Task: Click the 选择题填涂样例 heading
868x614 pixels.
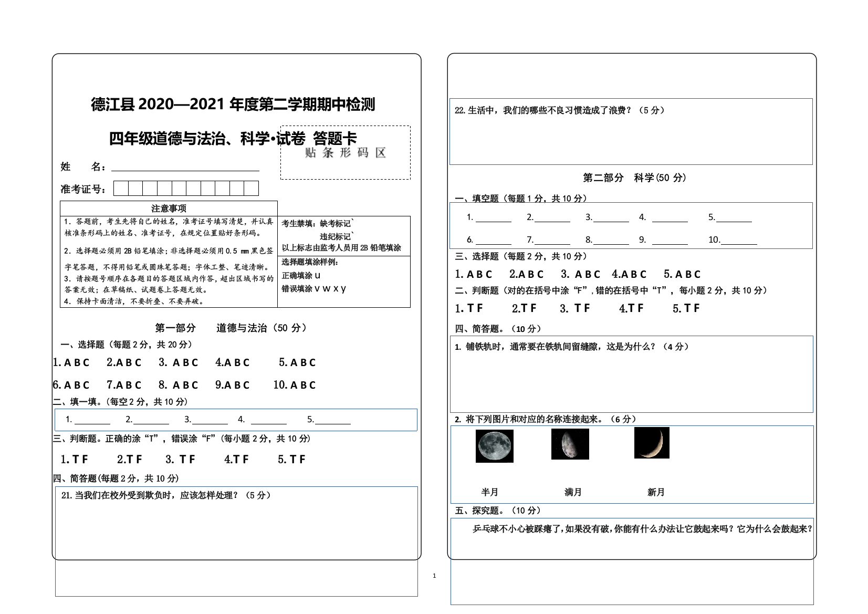Action: point(310,262)
